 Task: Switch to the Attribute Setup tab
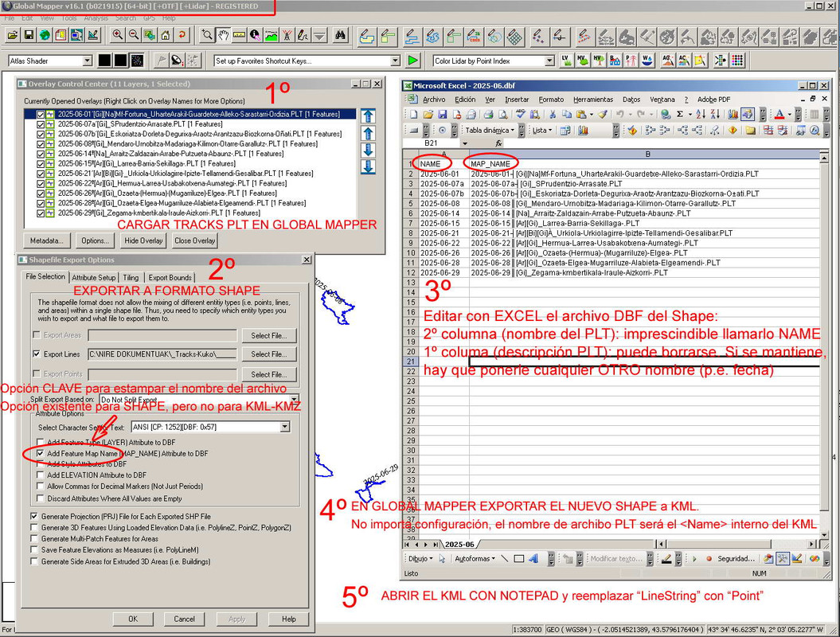(94, 278)
